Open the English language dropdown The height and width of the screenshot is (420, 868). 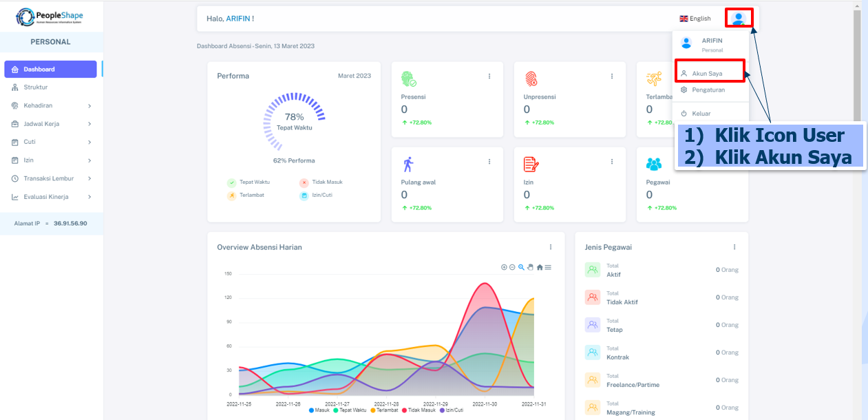click(x=695, y=19)
